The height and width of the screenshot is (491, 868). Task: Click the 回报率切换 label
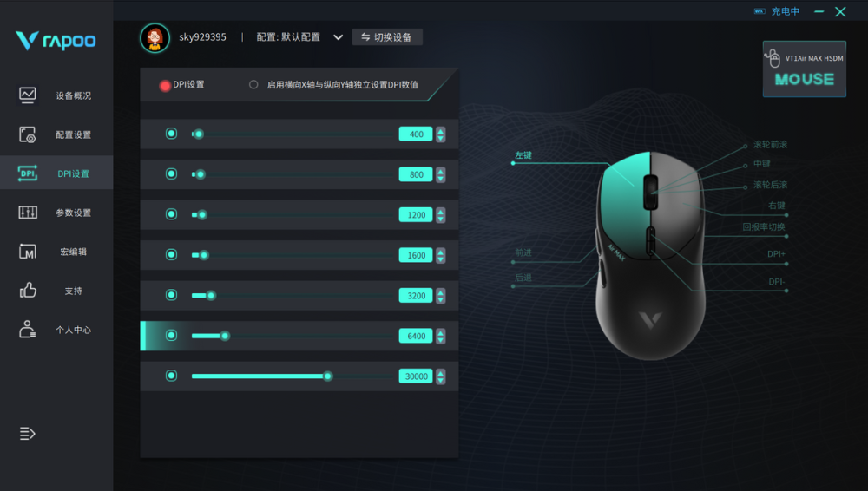click(x=764, y=227)
